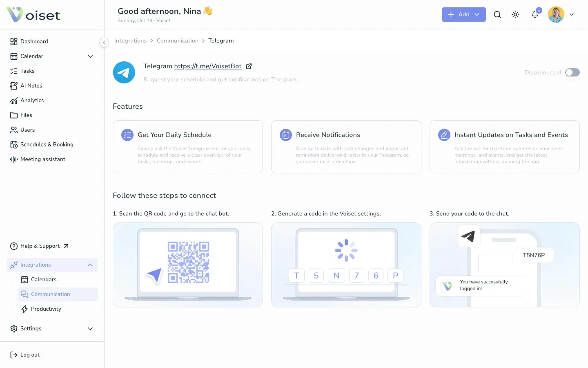Go to Communication breadcrumb

click(178, 41)
